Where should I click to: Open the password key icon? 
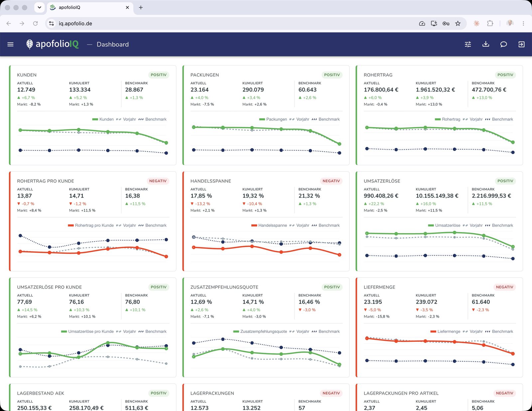pyautogui.click(x=446, y=23)
